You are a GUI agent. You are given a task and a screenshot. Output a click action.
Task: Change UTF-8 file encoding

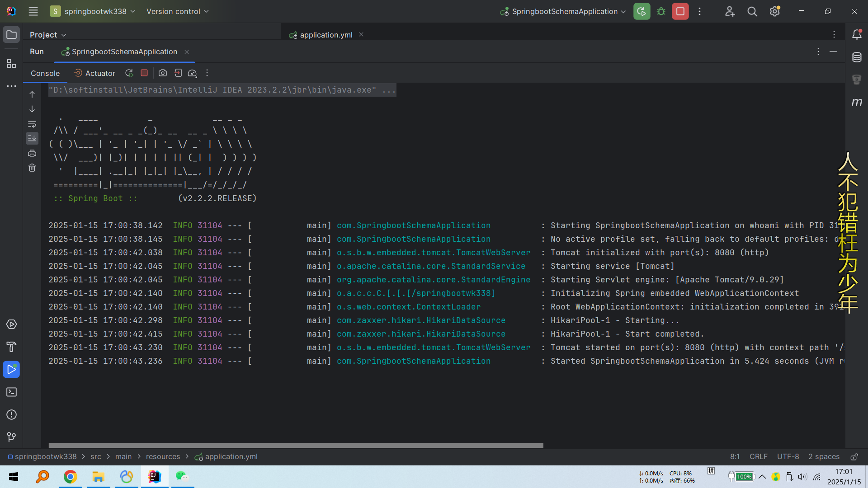point(788,457)
